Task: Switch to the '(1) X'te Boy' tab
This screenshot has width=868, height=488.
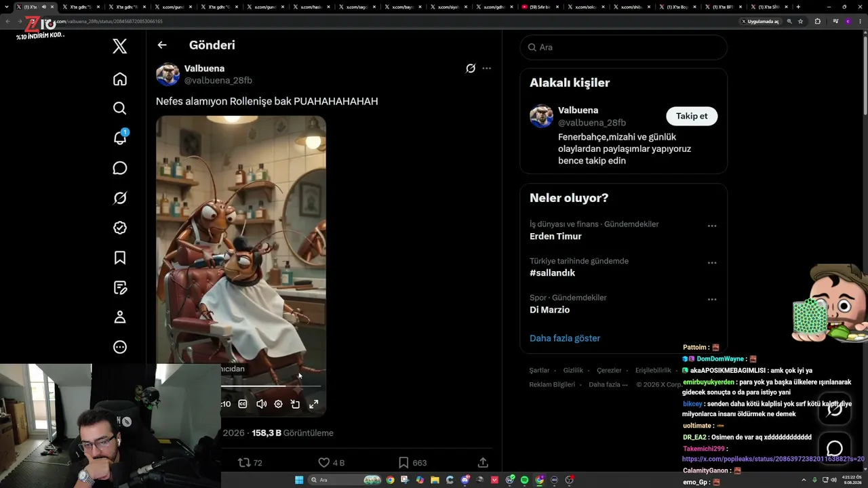Action: [677, 7]
